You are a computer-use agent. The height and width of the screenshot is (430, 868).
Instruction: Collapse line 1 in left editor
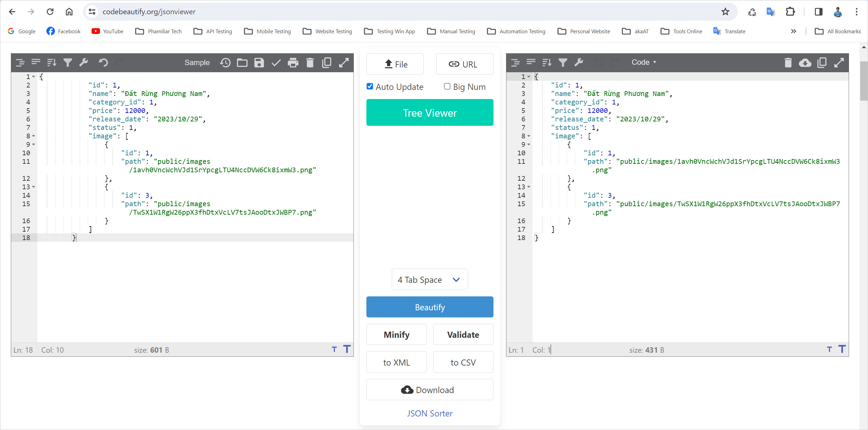[x=34, y=77]
